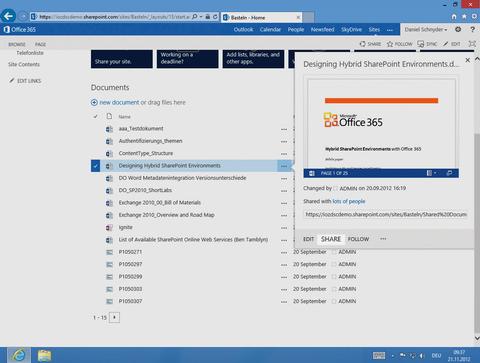Screen dimensions: 480x363
Task: Open more actions ellipsis in preview callout
Action: point(383,239)
